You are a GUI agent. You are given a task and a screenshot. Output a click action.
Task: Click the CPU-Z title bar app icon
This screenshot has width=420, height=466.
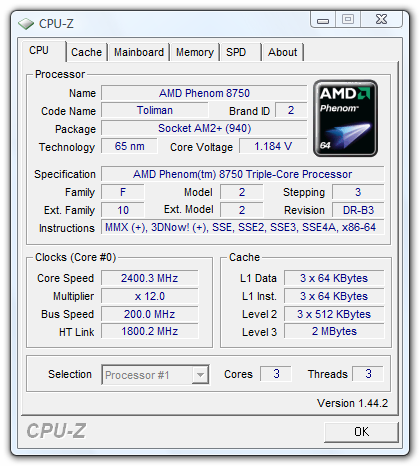pos(26,24)
